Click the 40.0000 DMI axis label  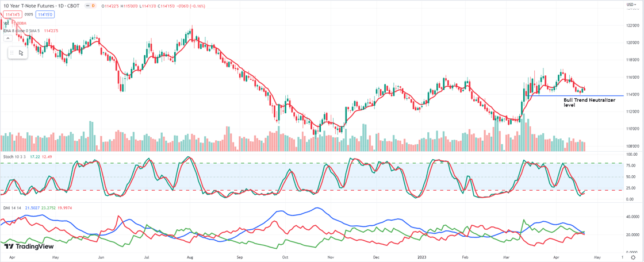(x=632, y=217)
